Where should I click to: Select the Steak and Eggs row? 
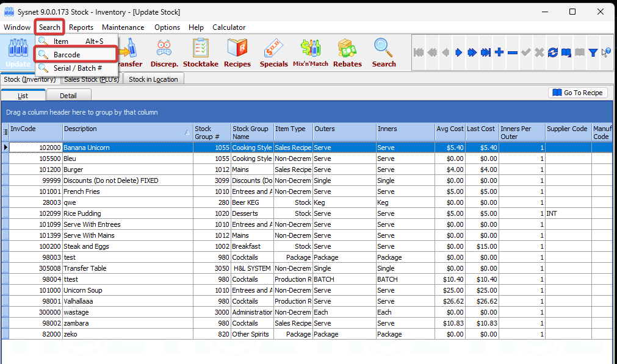pyautogui.click(x=307, y=246)
